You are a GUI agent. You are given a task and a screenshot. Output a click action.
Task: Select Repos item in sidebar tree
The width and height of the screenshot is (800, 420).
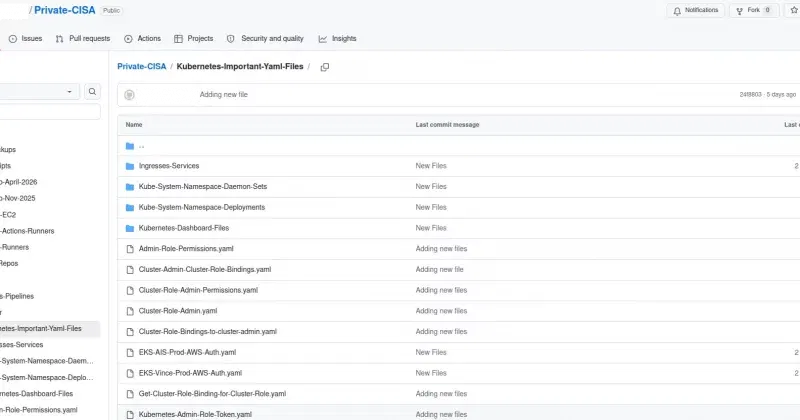(x=9, y=263)
